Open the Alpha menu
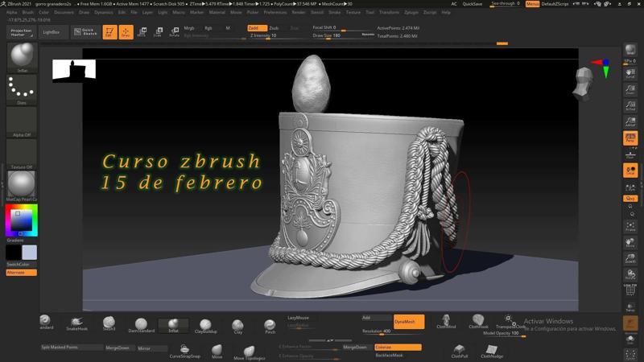This screenshot has height=362, width=644. click(x=12, y=12)
